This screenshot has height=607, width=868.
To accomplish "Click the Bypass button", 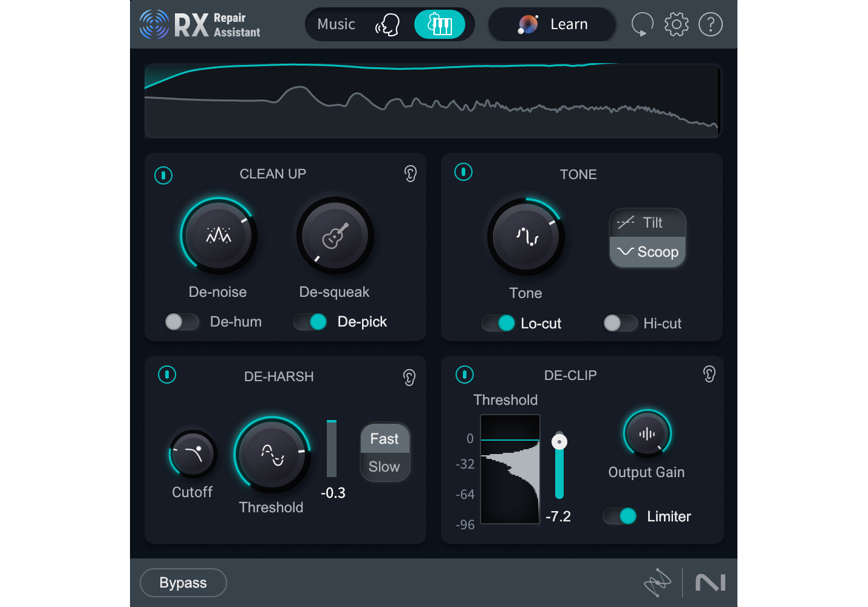I will 183,583.
